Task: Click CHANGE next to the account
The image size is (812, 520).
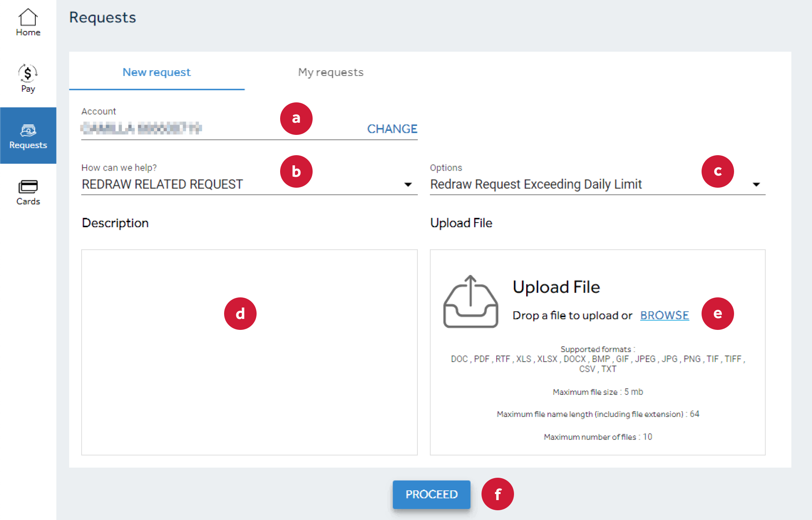Action: click(392, 129)
